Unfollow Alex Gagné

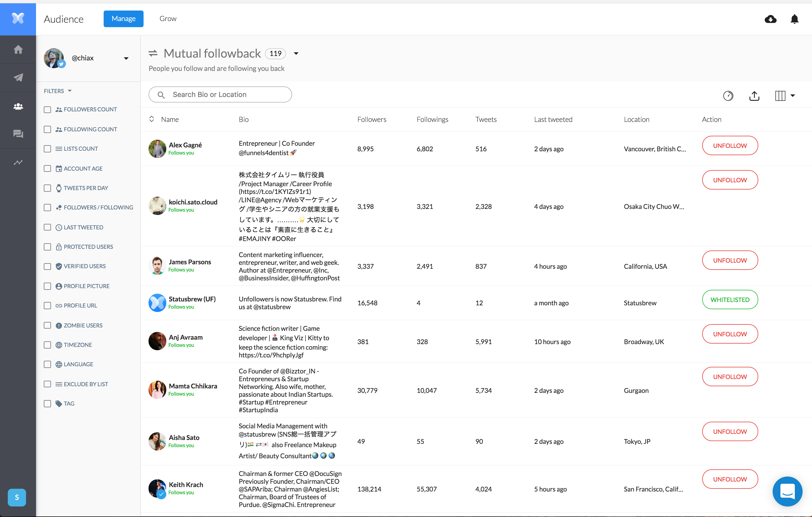730,145
